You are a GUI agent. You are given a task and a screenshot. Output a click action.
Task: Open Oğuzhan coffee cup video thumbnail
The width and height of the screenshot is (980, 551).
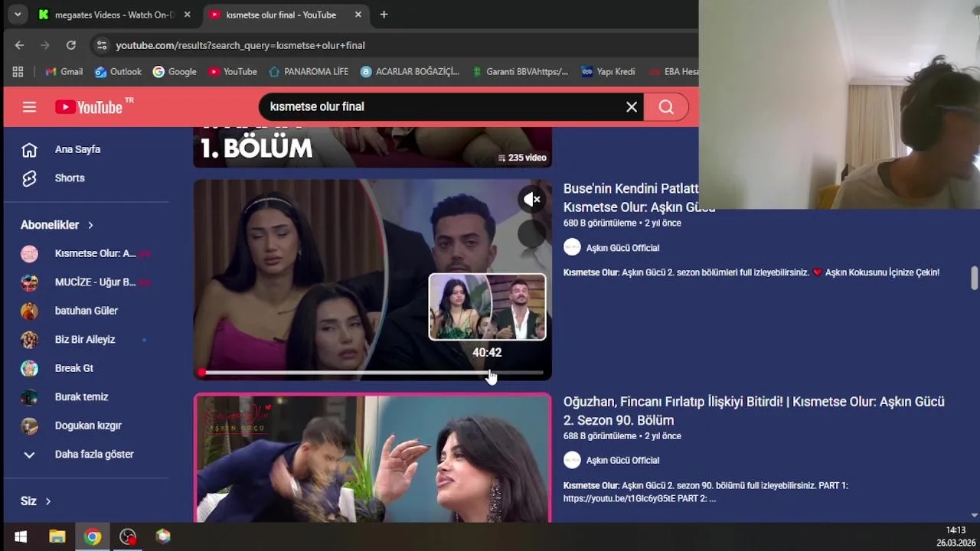click(372, 458)
